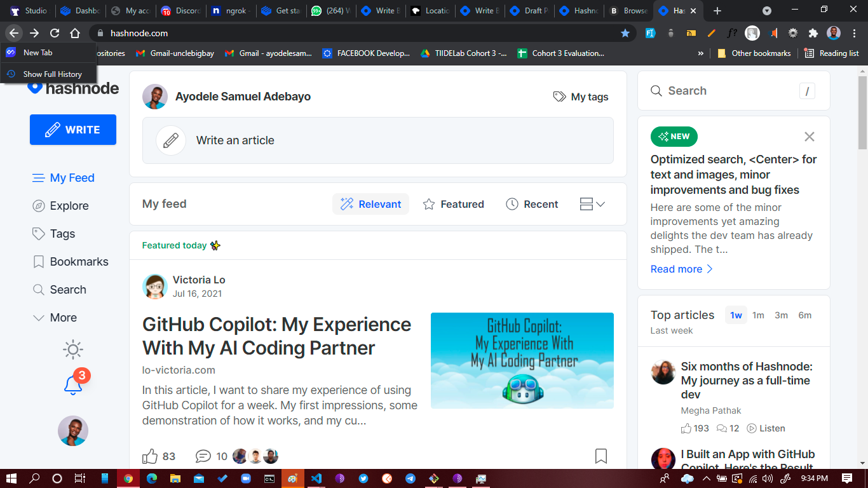The image size is (868, 488).
Task: Click the Write an article field
Action: [378, 140]
